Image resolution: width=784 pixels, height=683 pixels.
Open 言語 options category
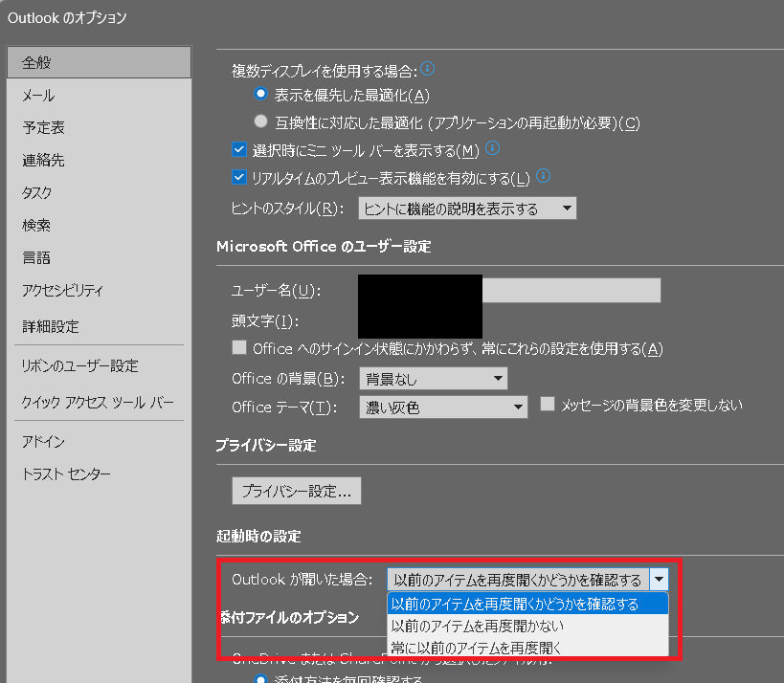(99, 257)
